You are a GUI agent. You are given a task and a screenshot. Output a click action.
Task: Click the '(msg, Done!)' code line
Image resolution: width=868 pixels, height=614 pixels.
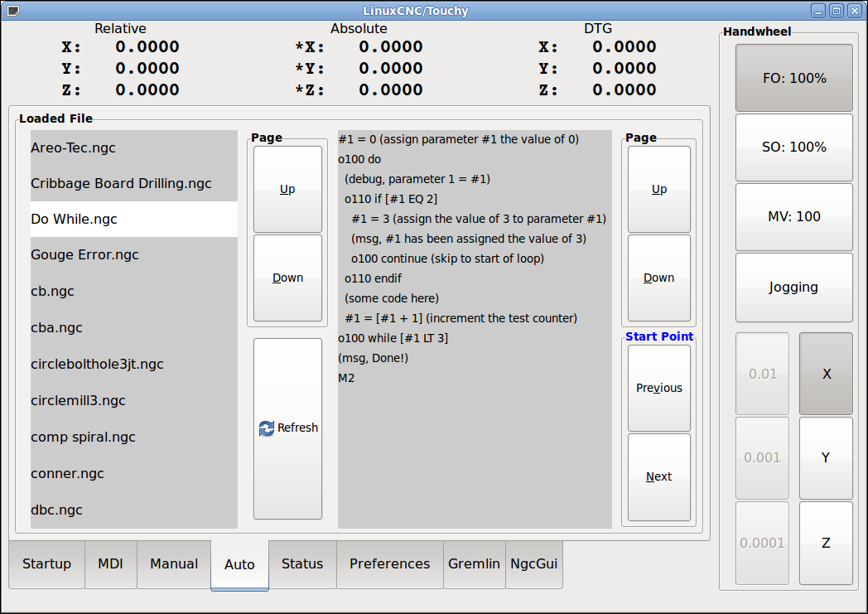[x=373, y=358]
